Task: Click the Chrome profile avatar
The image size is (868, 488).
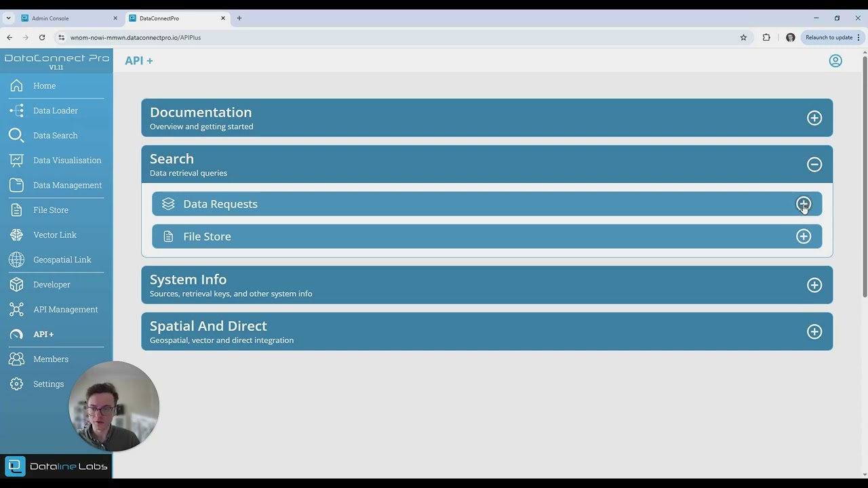Action: coord(790,37)
